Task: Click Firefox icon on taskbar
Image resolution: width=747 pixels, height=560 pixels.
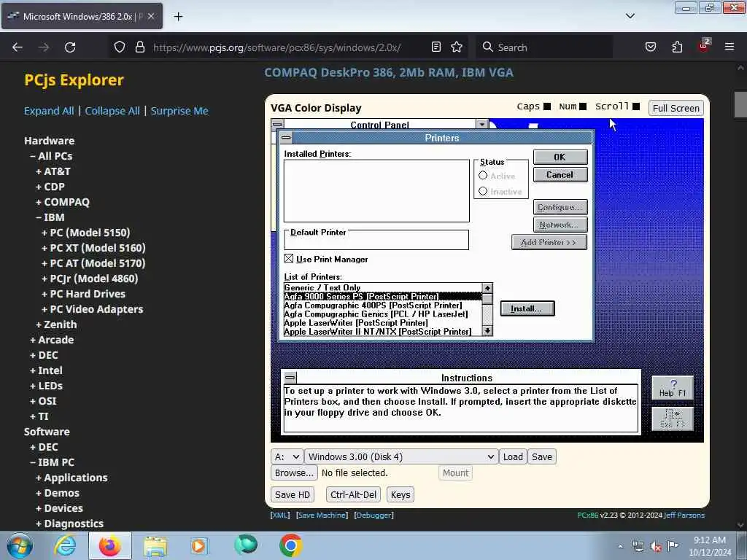Action: pyautogui.click(x=110, y=546)
